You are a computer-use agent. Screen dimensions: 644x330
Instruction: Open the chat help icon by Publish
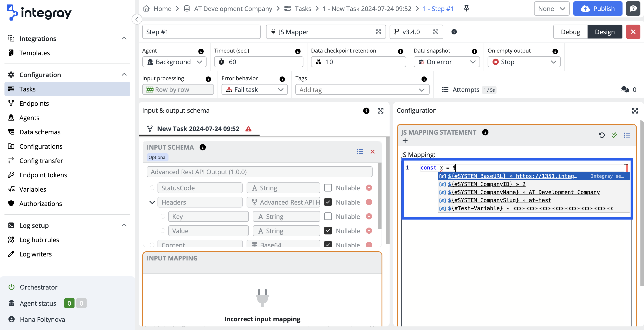(x=633, y=8)
